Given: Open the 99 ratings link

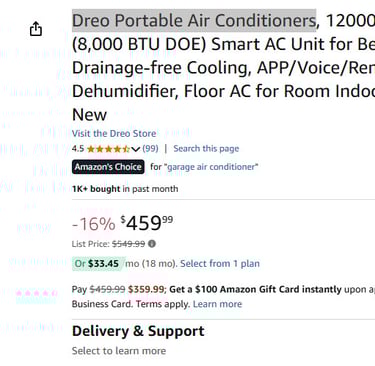Looking at the screenshot, I should 150,149.
